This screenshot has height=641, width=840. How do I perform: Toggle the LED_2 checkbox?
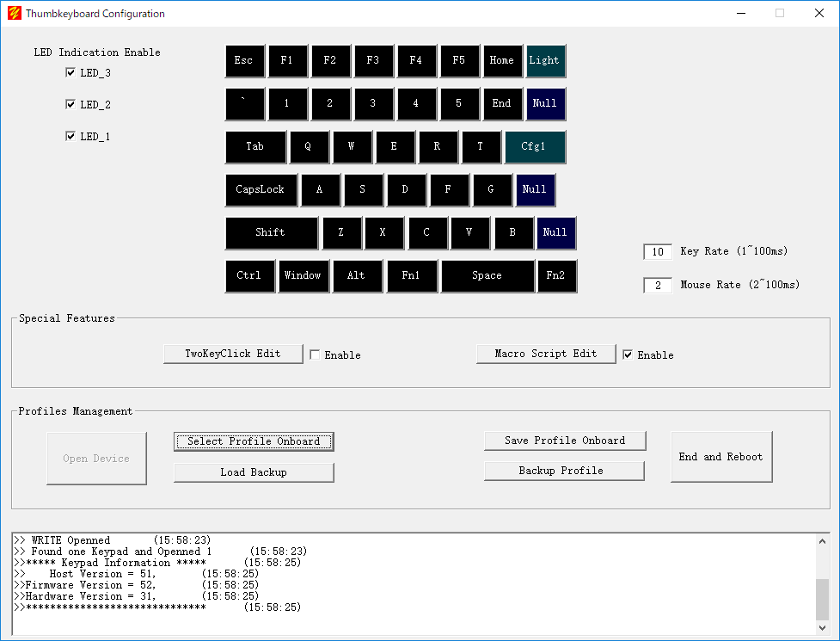pyautogui.click(x=71, y=104)
